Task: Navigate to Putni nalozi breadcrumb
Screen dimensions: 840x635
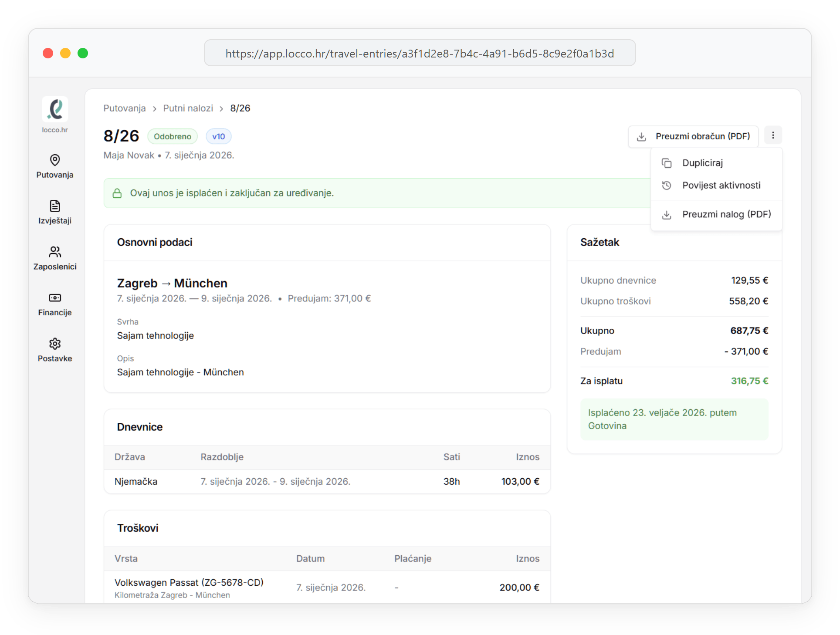Action: coord(188,108)
